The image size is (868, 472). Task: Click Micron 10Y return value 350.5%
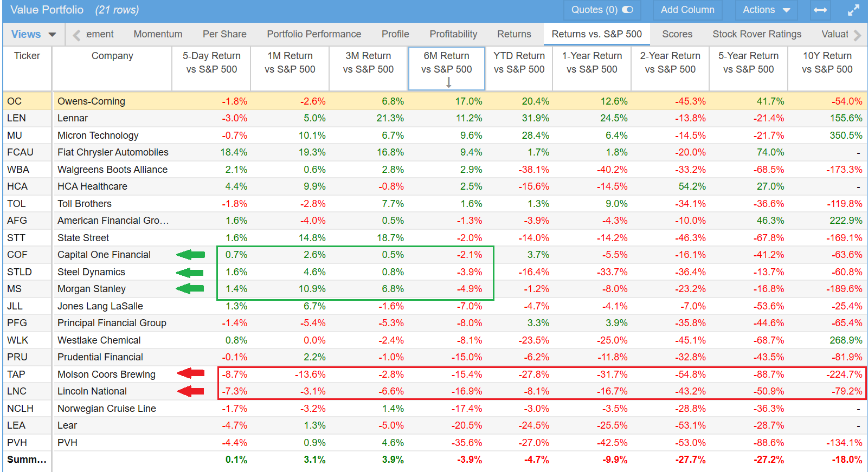[x=846, y=135]
